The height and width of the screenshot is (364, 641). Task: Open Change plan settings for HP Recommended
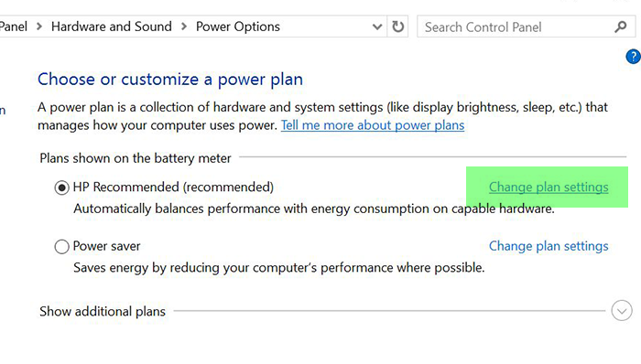point(549,187)
